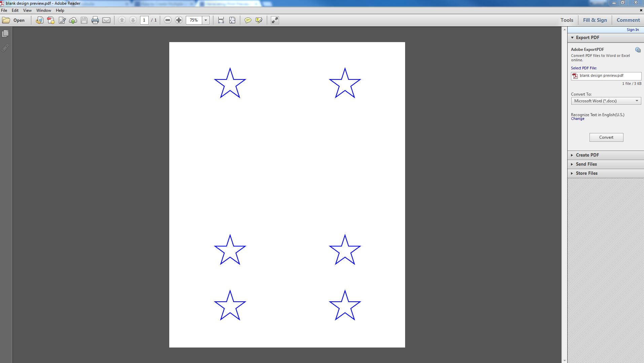Zoom out of the page

167,20
